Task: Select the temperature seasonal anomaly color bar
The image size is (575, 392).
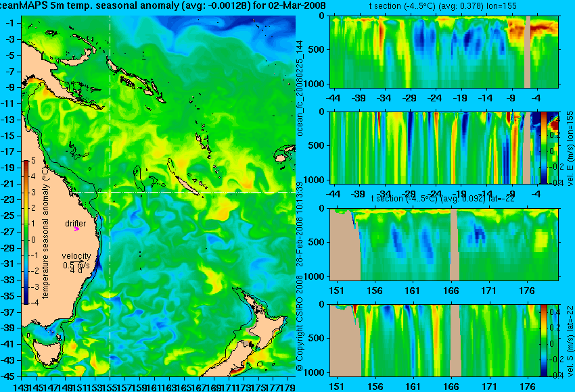Action: coord(26,232)
